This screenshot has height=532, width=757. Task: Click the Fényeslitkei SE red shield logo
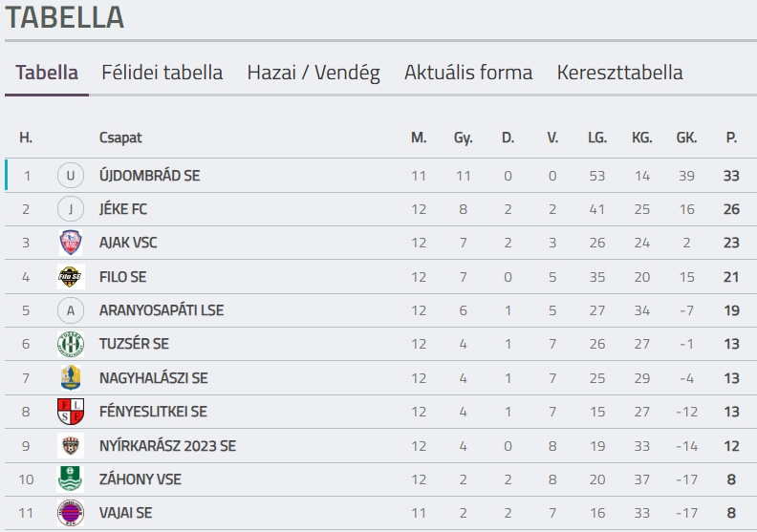71,412
